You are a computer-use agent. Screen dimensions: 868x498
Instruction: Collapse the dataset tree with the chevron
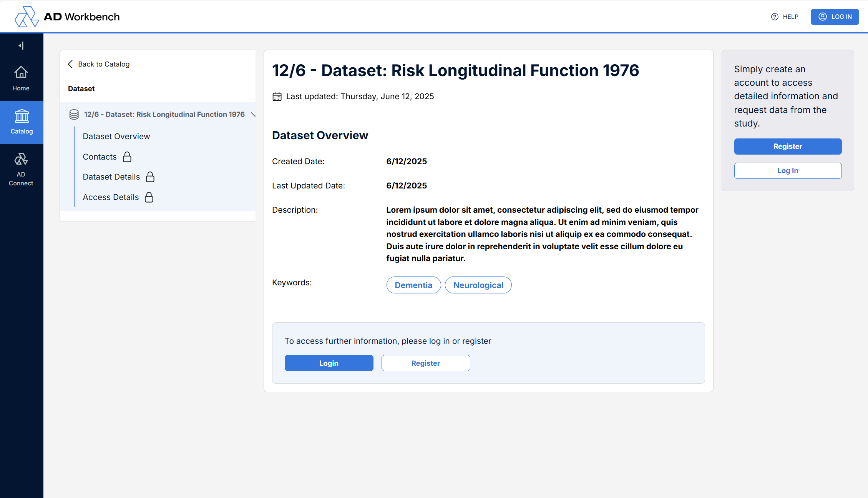[253, 115]
